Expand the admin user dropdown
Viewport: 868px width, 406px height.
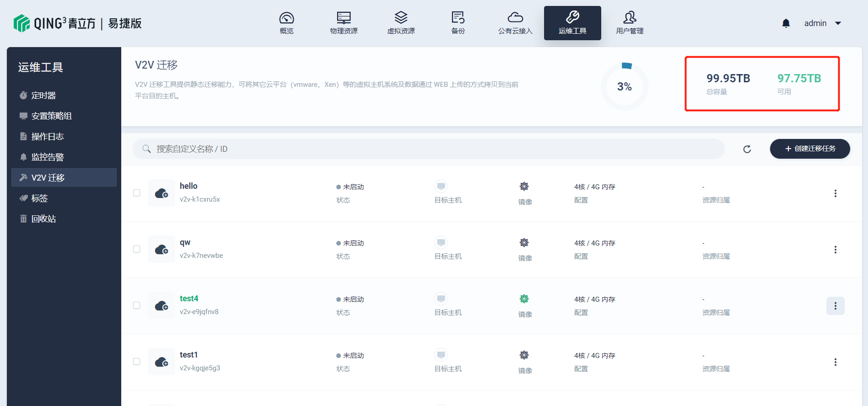point(837,23)
